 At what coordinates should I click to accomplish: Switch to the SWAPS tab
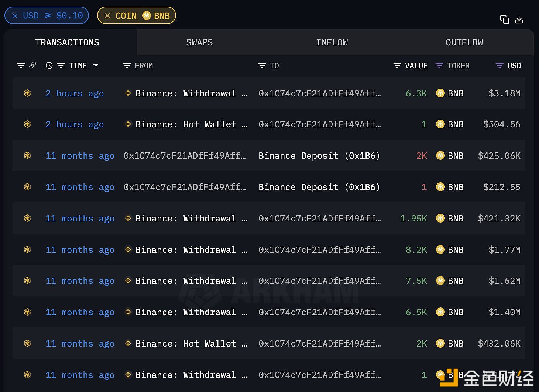(x=199, y=42)
